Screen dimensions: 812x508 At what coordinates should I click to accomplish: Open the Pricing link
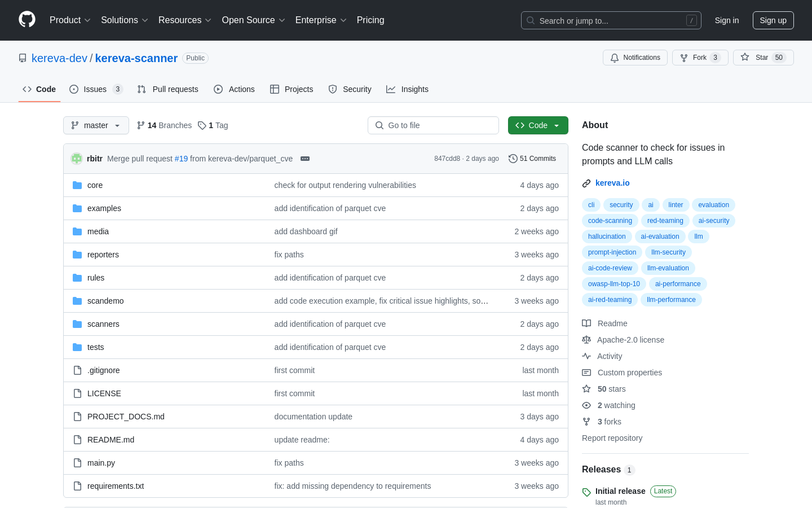point(370,20)
